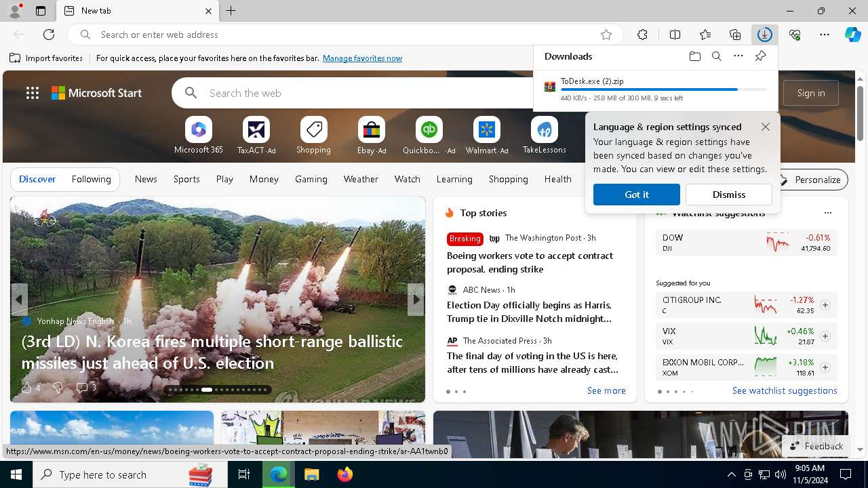This screenshot has width=868, height=488.
Task: Pin the Downloads panel
Action: 760,56
